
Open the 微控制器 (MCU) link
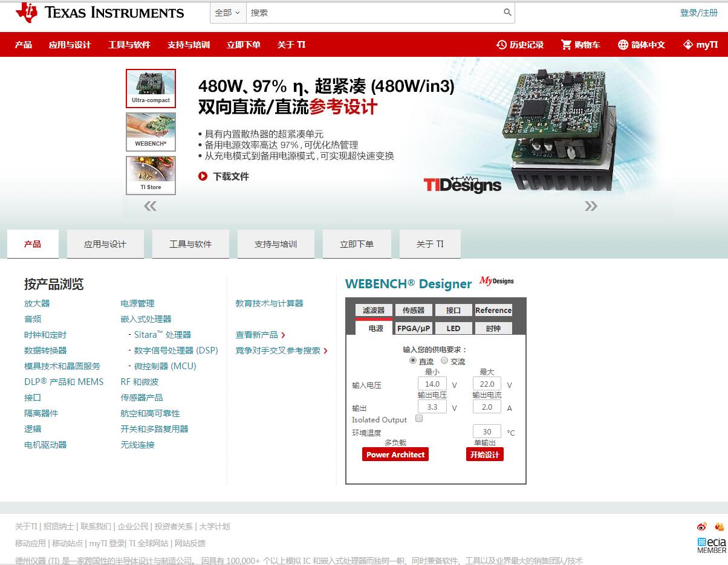[x=165, y=366]
